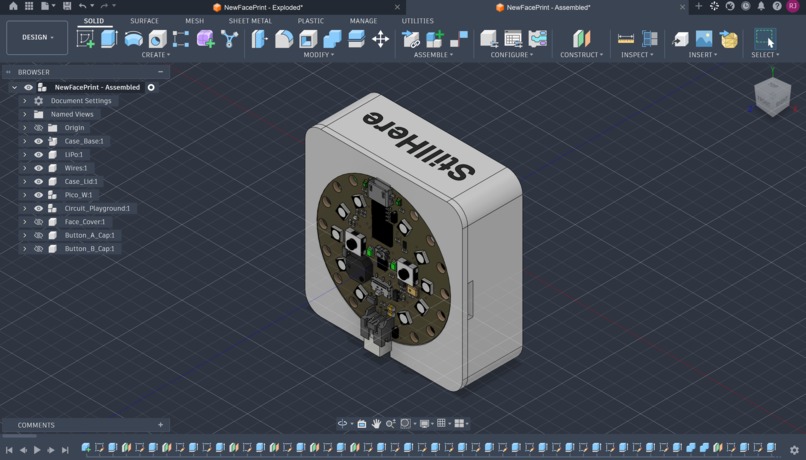
Task: Jump to end of timeline
Action: point(65,450)
